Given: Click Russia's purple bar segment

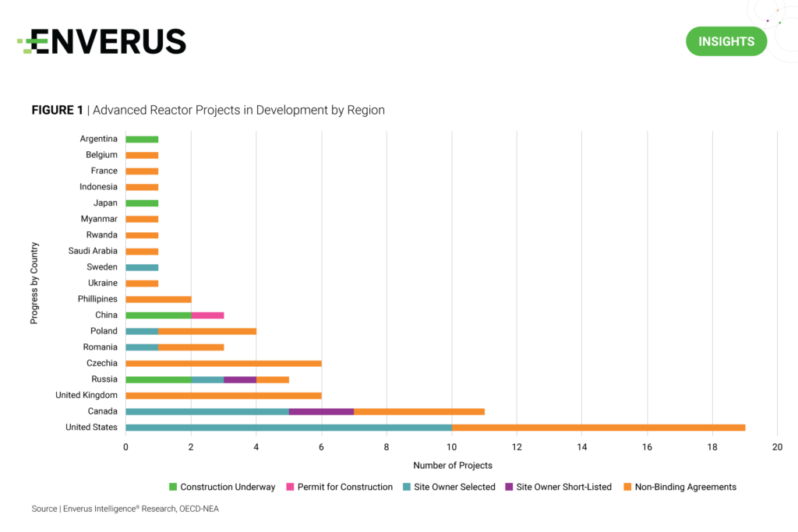Looking at the screenshot, I should [x=240, y=379].
